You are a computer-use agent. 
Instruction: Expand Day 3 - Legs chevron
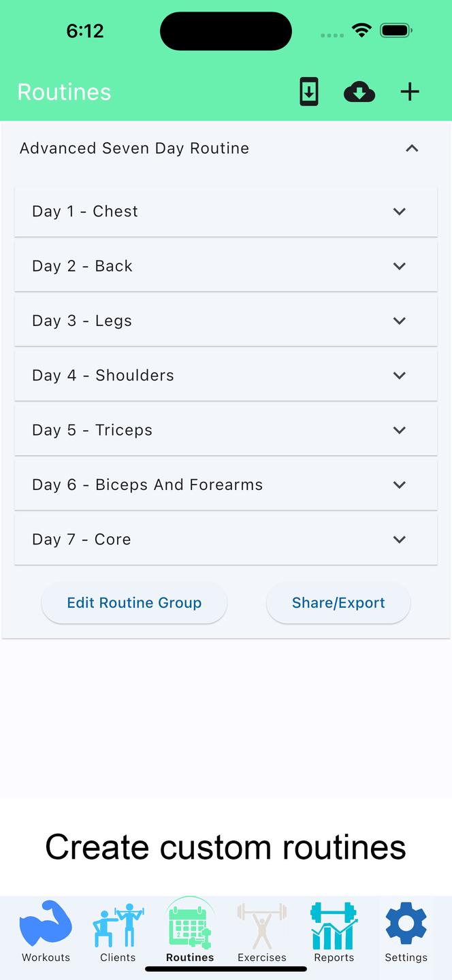pos(400,321)
